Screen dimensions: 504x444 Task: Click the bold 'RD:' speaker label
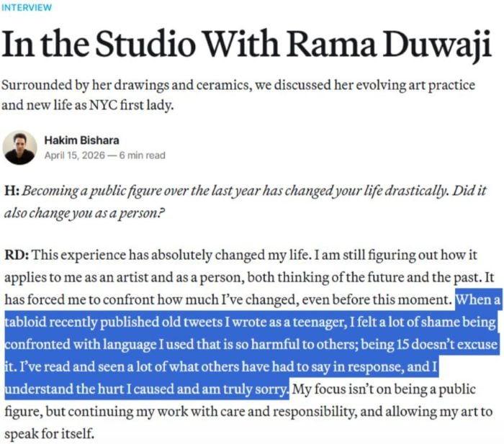pos(16,255)
